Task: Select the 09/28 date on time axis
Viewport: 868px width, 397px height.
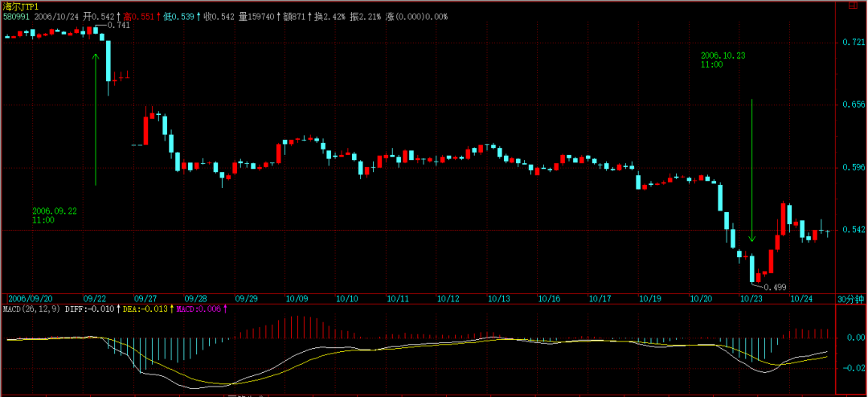Action: click(x=195, y=298)
